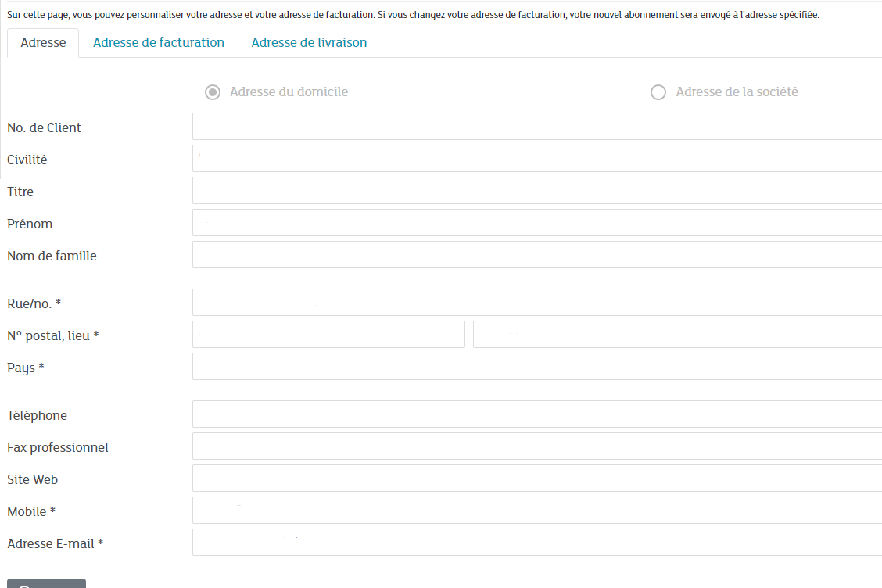Screen dimensions: 882x588
Task: Click the N° postal code field
Action: coord(328,334)
